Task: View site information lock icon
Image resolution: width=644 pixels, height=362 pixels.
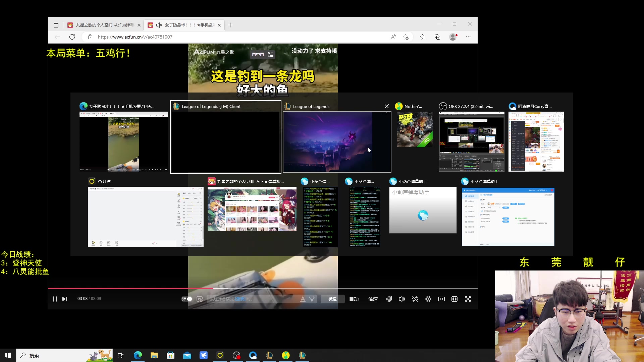Action: click(x=90, y=37)
